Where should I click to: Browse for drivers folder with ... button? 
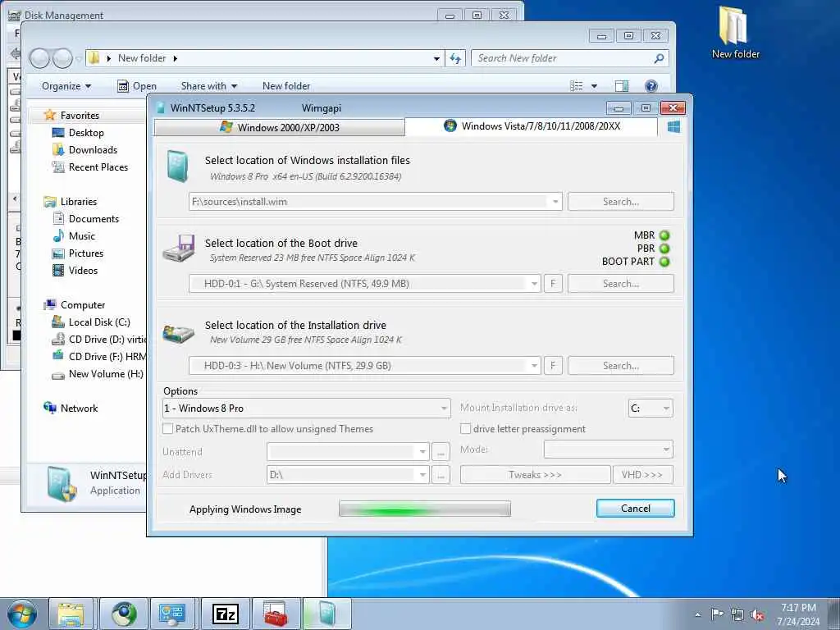(x=441, y=475)
